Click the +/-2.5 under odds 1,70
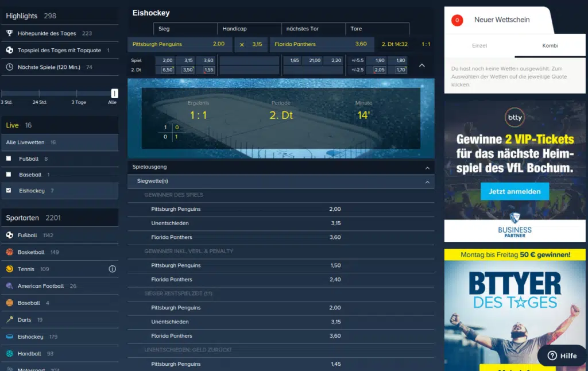588x371 pixels. tap(401, 69)
